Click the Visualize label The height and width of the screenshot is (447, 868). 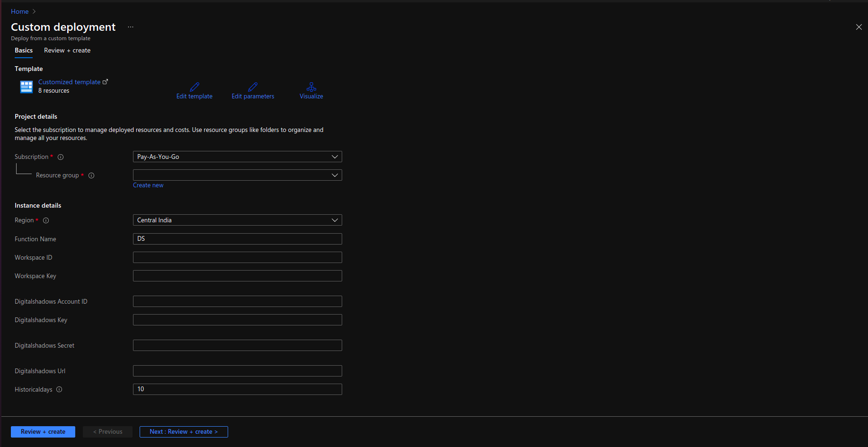pos(311,96)
